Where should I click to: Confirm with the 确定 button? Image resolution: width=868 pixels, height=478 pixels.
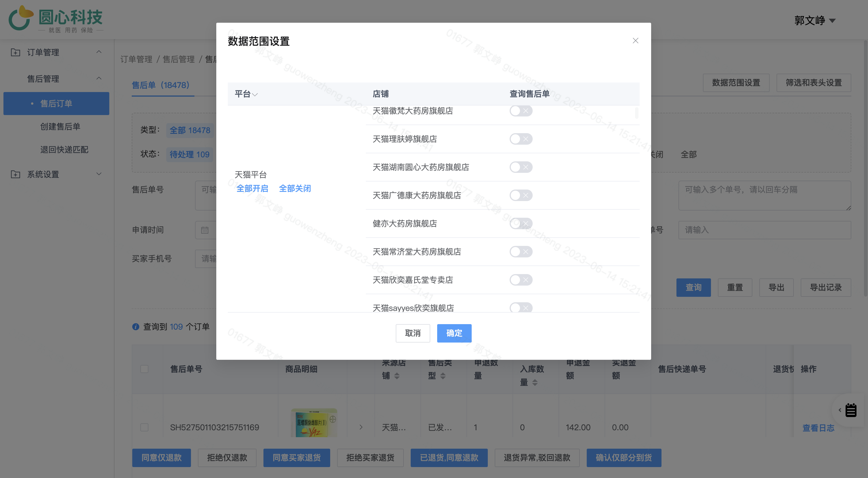click(x=454, y=333)
